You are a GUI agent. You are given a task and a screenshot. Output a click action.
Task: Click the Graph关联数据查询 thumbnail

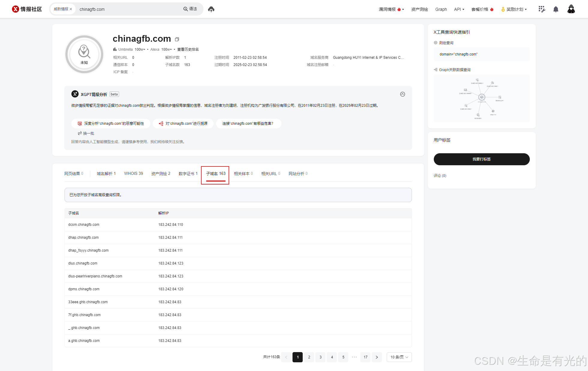[x=481, y=98]
